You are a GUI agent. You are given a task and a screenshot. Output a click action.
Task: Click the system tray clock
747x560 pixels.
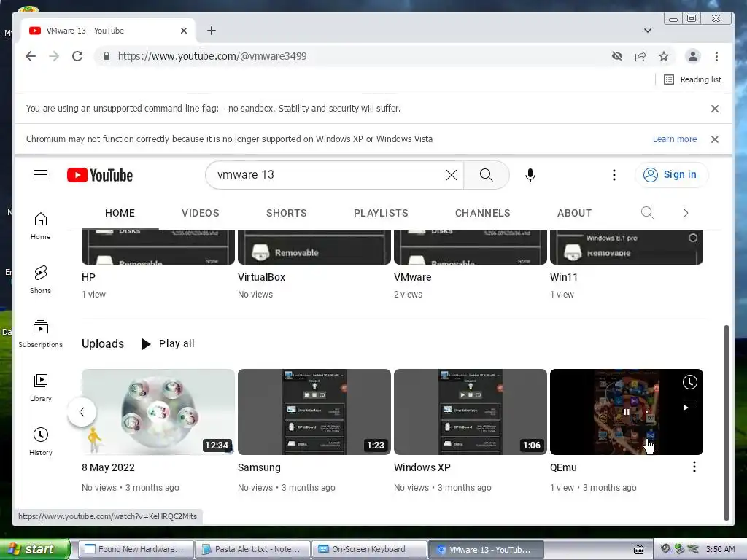[x=720, y=549]
